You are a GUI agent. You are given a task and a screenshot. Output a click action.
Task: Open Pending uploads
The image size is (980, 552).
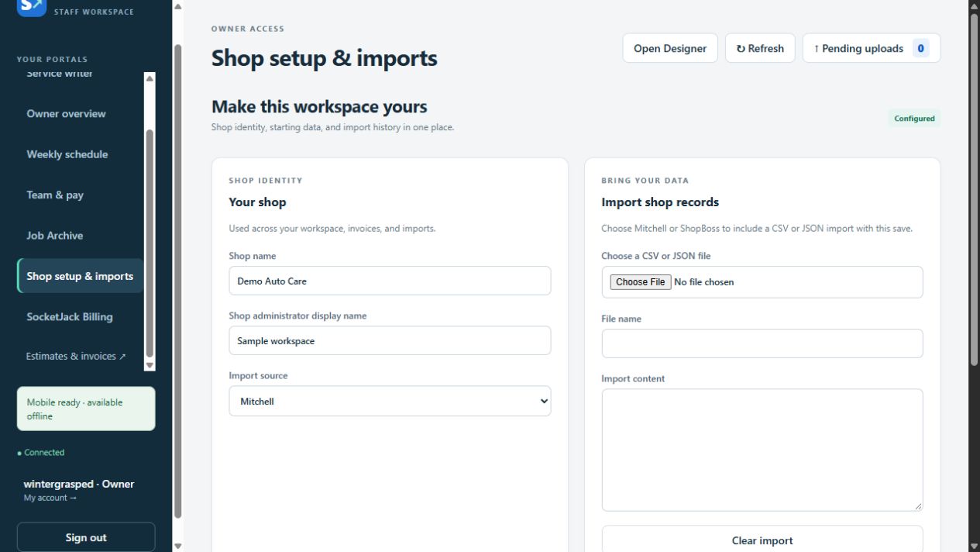pyautogui.click(x=872, y=48)
